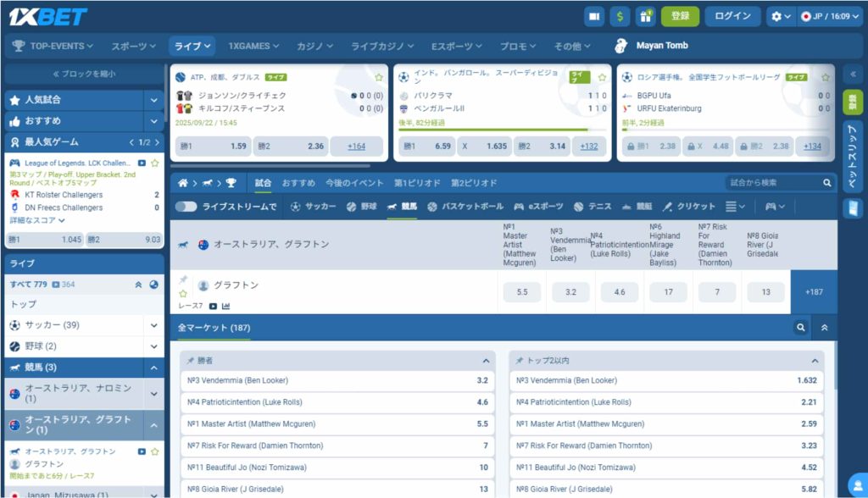Viewport: 868px width, 498px height.
Task: Expand the おすすめ sidebar section
Action: pos(153,121)
